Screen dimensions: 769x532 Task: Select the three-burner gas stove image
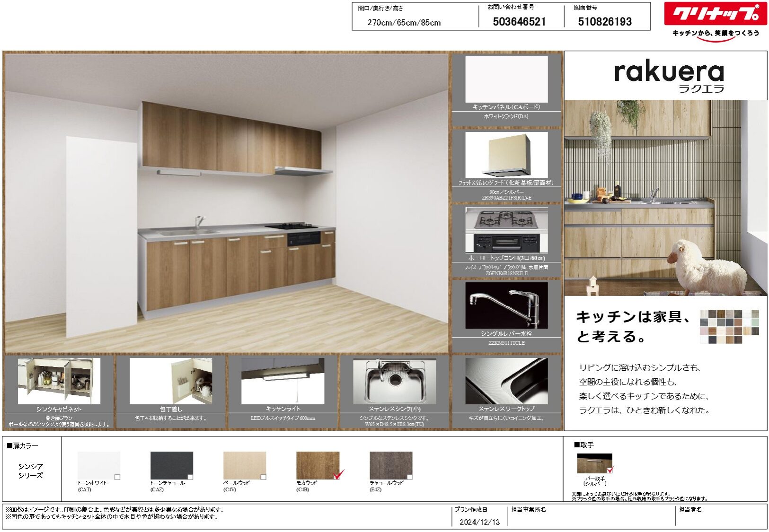tap(506, 230)
